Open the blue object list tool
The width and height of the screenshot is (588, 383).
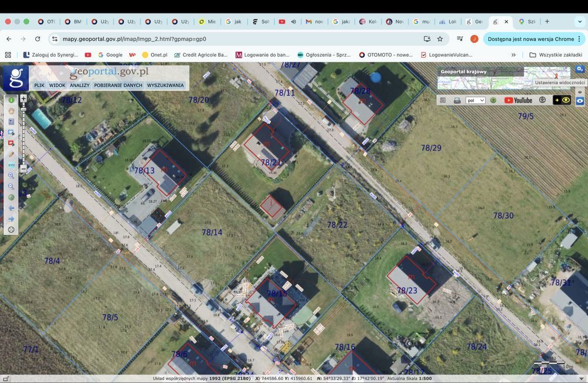[11, 122]
